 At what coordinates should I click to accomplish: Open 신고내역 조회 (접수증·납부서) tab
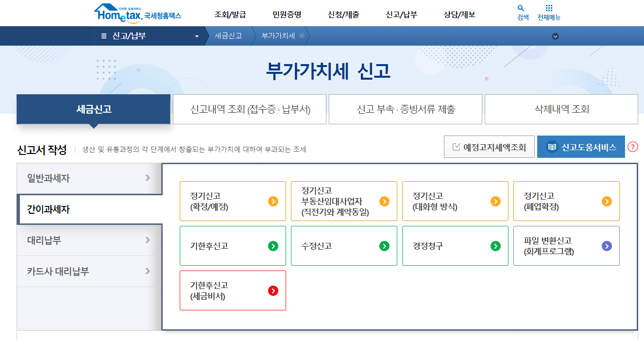click(x=249, y=109)
